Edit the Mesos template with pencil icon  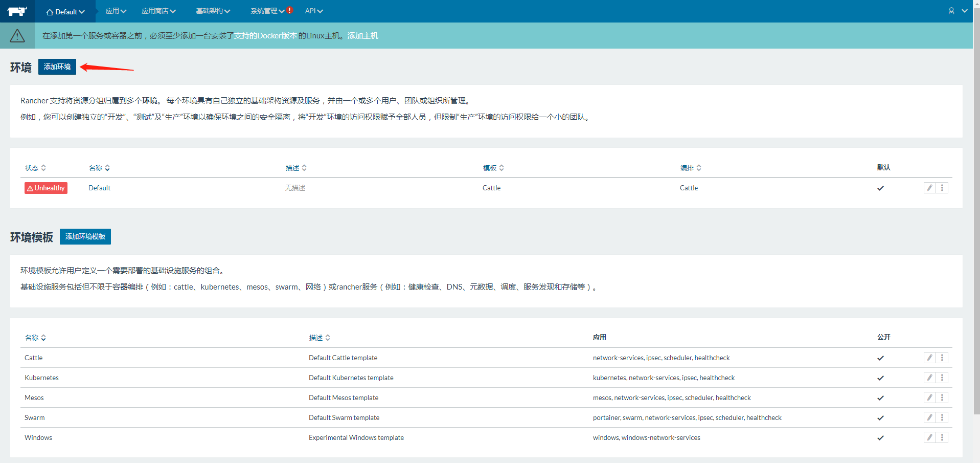930,398
